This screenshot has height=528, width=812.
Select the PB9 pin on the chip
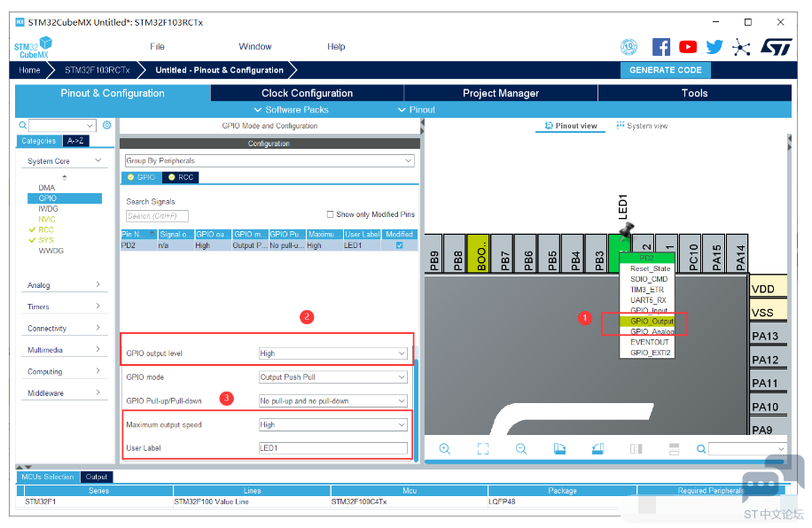tap(434, 253)
